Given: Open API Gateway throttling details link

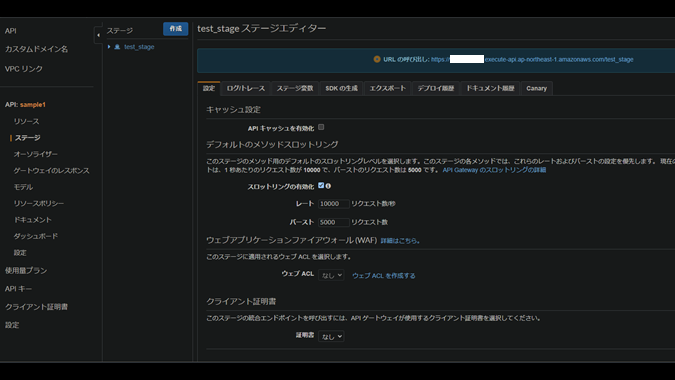Looking at the screenshot, I should click(494, 170).
